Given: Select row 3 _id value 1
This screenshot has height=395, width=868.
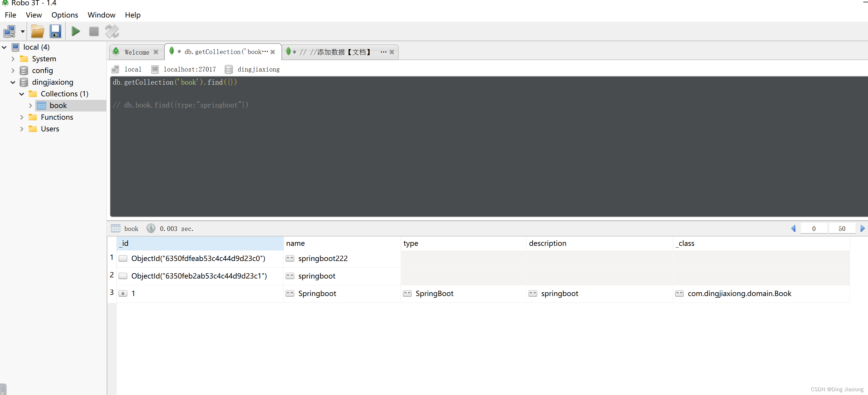Looking at the screenshot, I should point(200,294).
